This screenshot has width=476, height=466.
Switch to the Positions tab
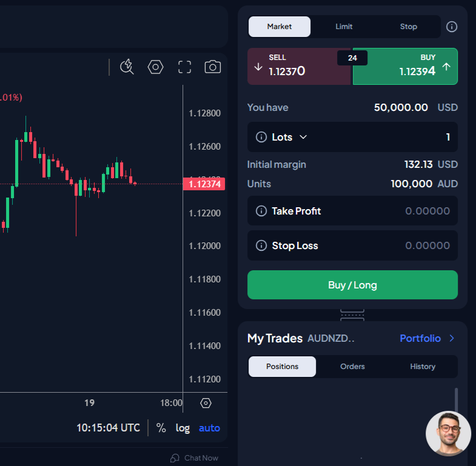point(282,367)
